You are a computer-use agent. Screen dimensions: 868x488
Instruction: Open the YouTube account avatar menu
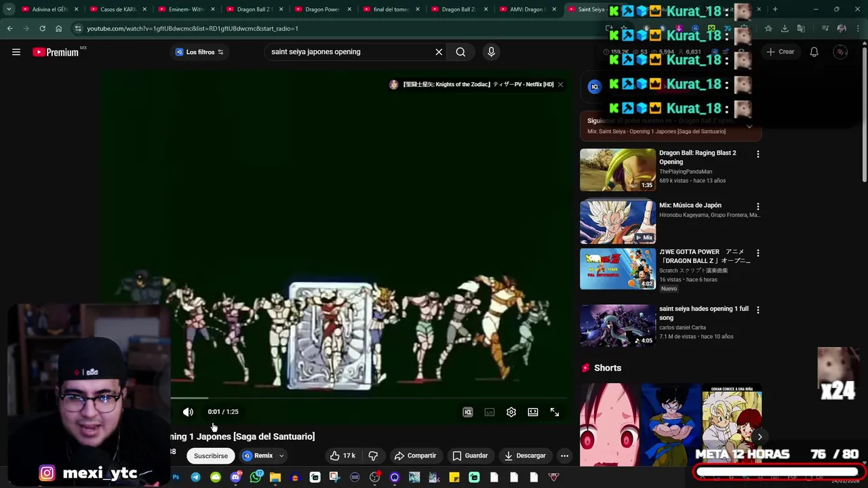point(841,52)
